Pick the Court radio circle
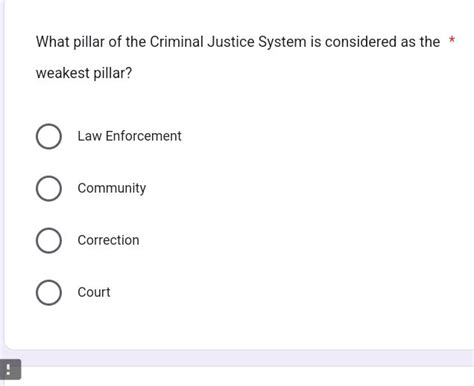Image resolution: width=474 pixels, height=386 pixels. pyautogui.click(x=49, y=292)
